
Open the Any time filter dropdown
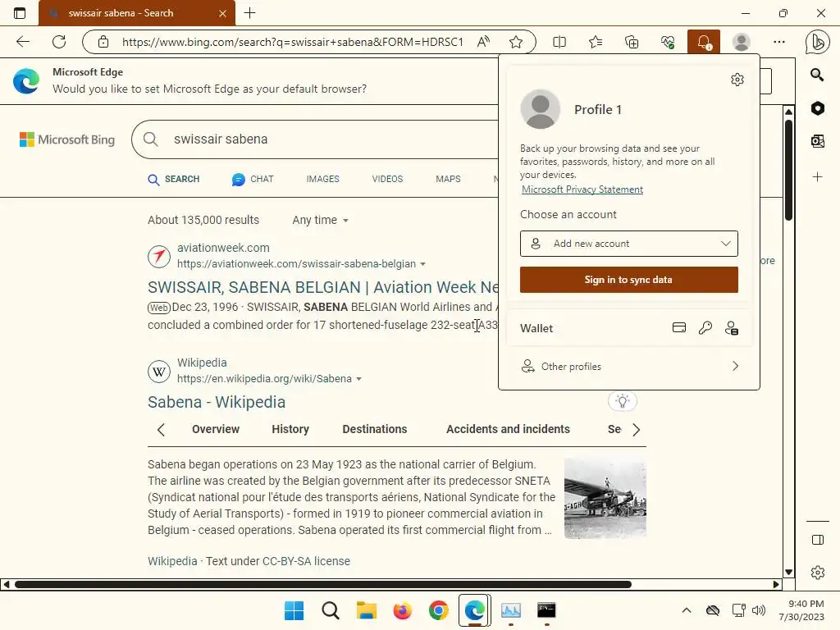coord(321,220)
